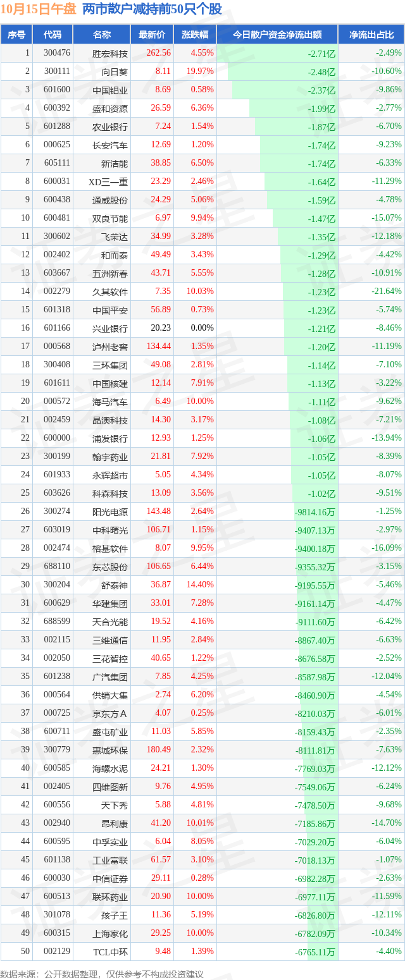
Task: Select stock name 海马汽车
Action: pyautogui.click(x=110, y=401)
